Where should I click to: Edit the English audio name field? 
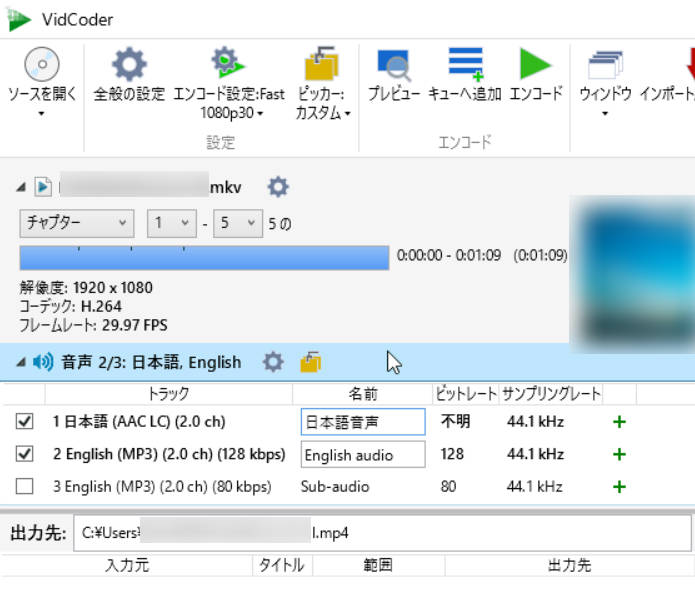coord(363,454)
